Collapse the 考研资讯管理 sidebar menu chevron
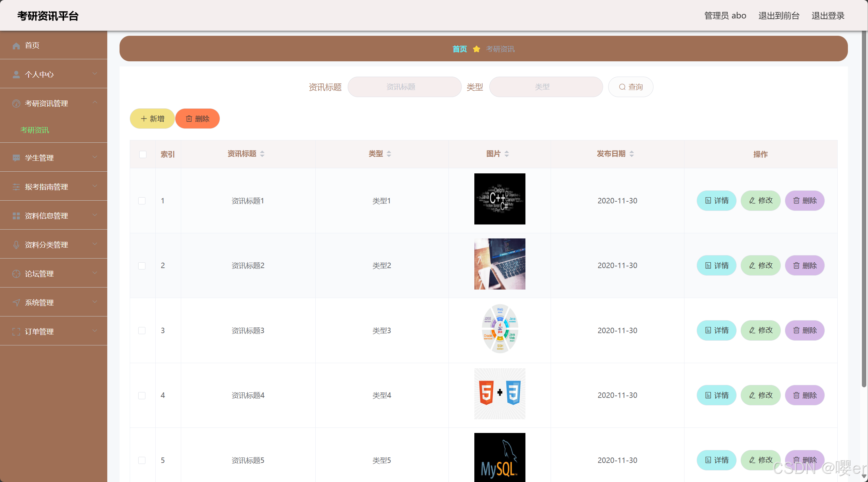868x482 pixels. point(95,103)
